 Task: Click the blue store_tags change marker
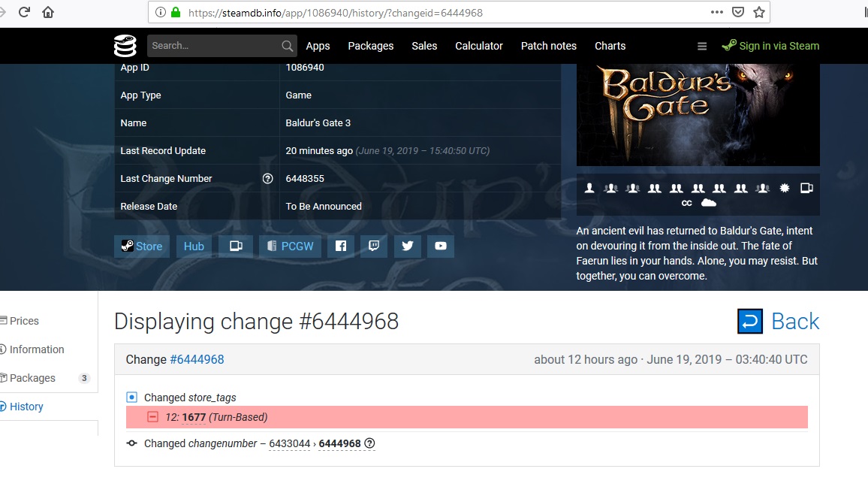click(131, 398)
